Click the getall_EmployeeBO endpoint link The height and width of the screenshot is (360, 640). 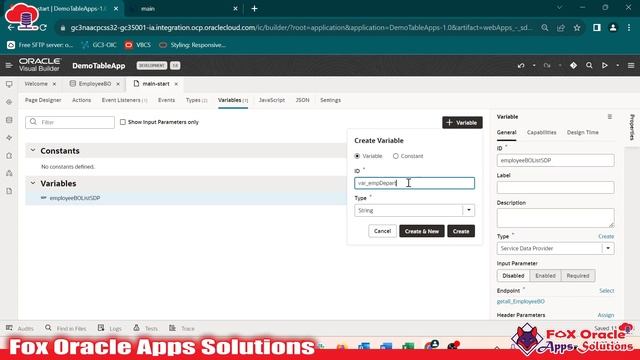520,301
